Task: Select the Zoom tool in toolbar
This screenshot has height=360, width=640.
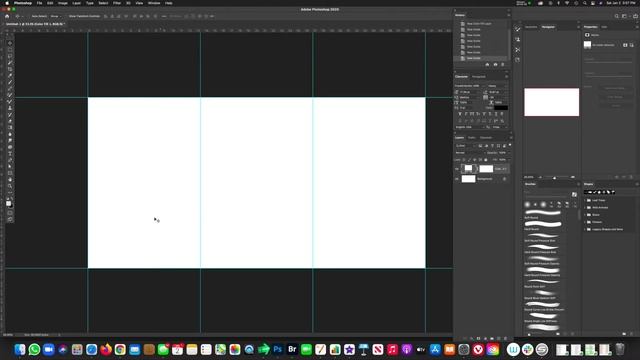Action: pos(10,186)
